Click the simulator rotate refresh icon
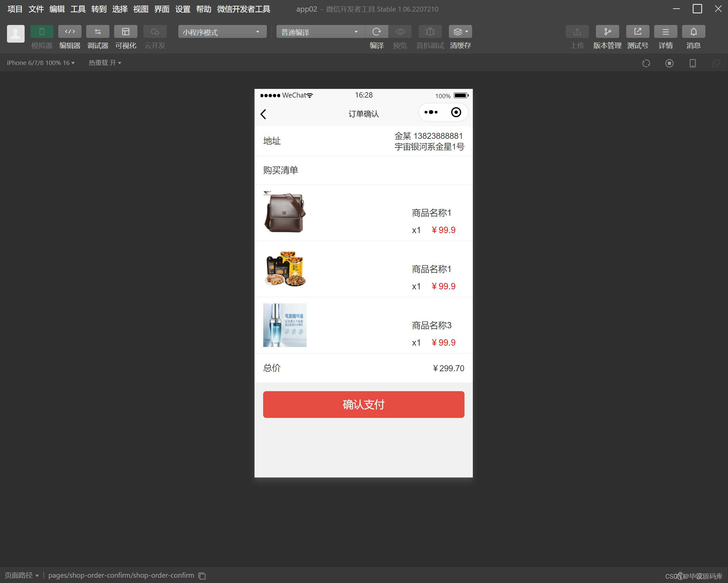The image size is (728, 583). click(x=646, y=63)
